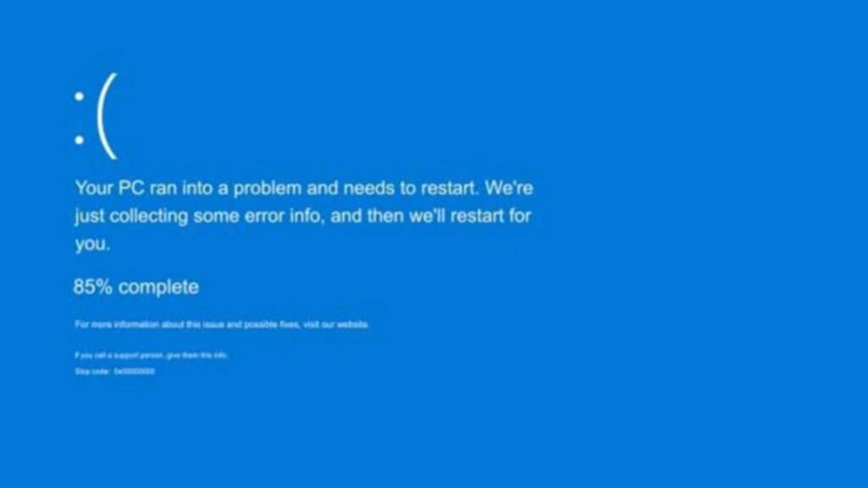Select the stop code hex value

coord(135,372)
